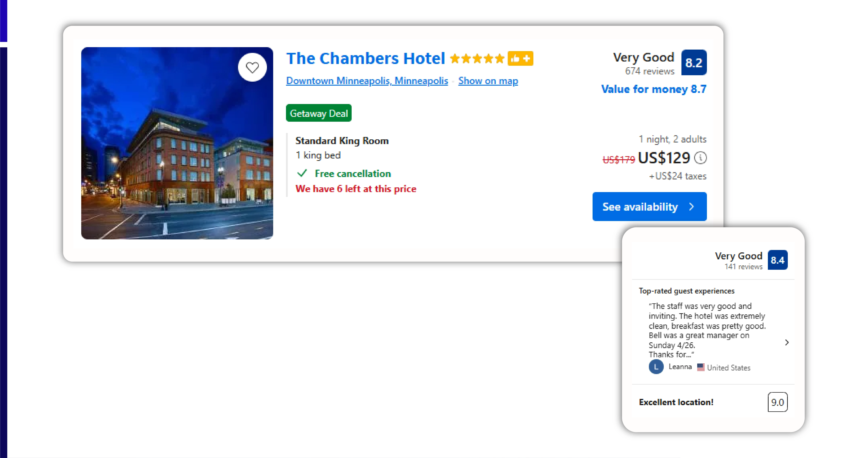Select the five-star rating icons
This screenshot has width=868, height=458.
(x=477, y=58)
